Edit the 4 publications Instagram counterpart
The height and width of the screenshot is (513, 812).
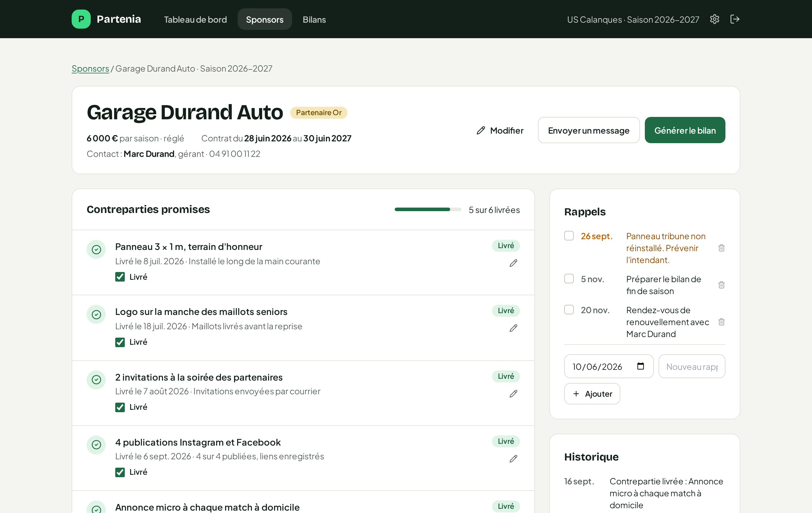point(513,458)
